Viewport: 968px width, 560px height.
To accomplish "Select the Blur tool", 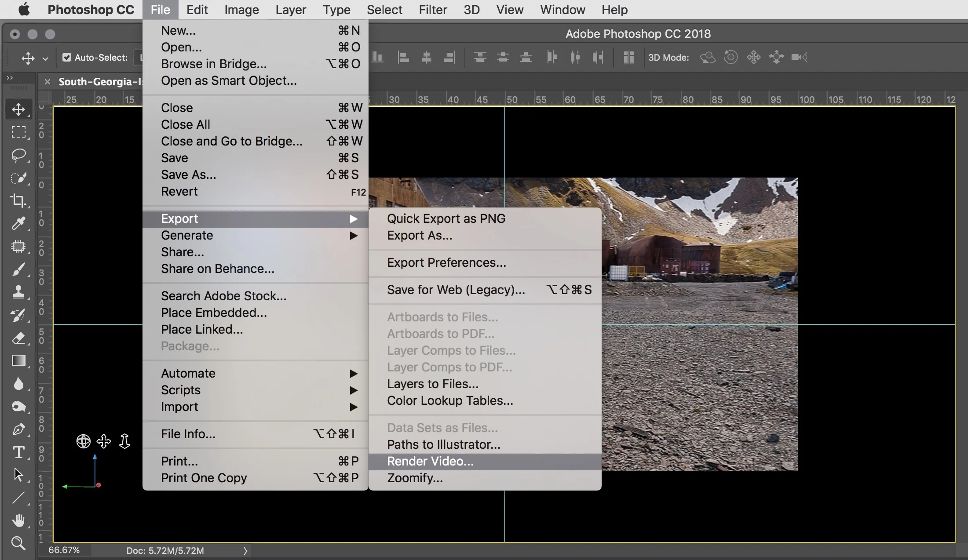I will (x=18, y=384).
